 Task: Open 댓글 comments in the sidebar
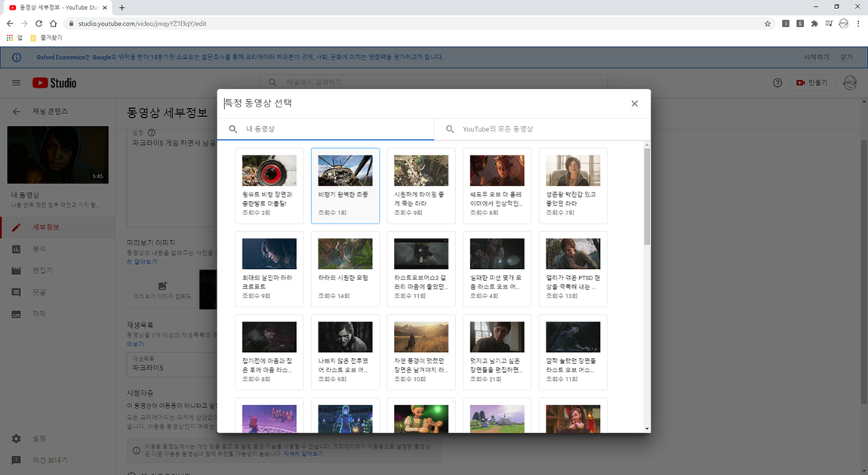(x=57, y=292)
